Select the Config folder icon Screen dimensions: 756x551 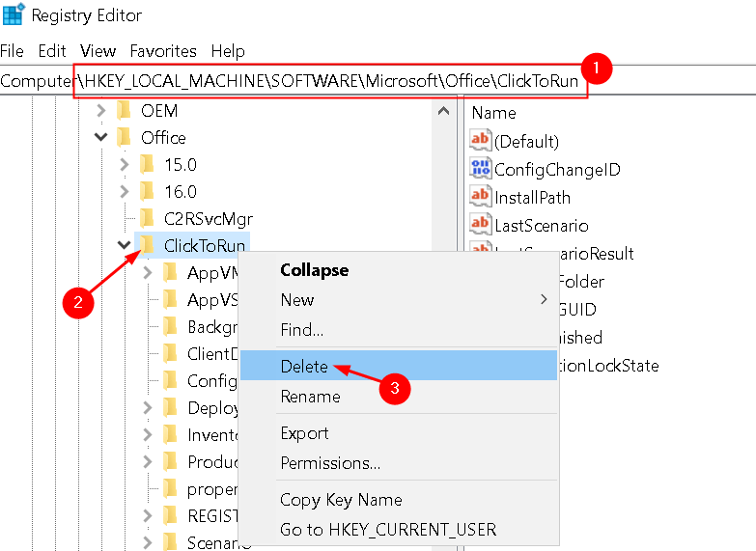pos(170,380)
